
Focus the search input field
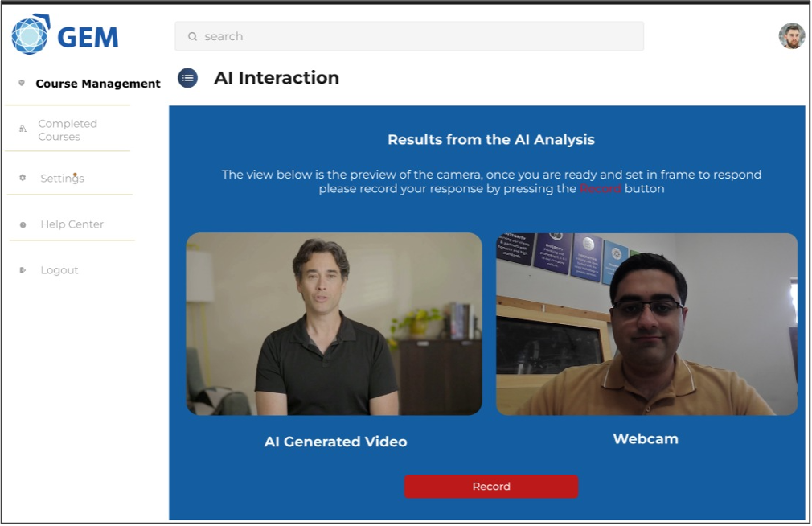[x=418, y=36]
